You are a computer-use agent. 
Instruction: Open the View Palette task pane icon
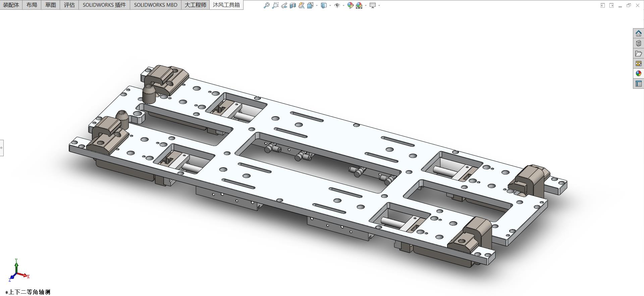coord(639,64)
